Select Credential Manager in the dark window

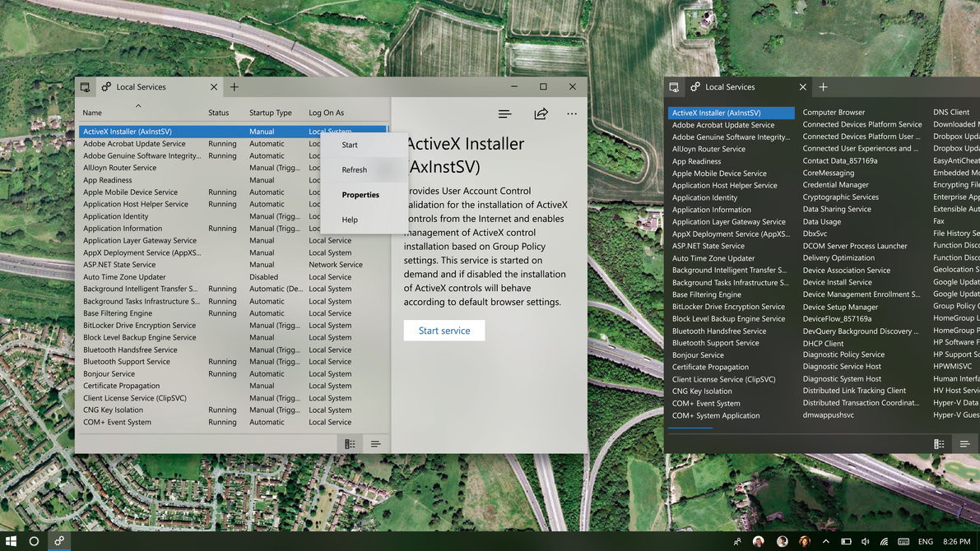point(835,185)
